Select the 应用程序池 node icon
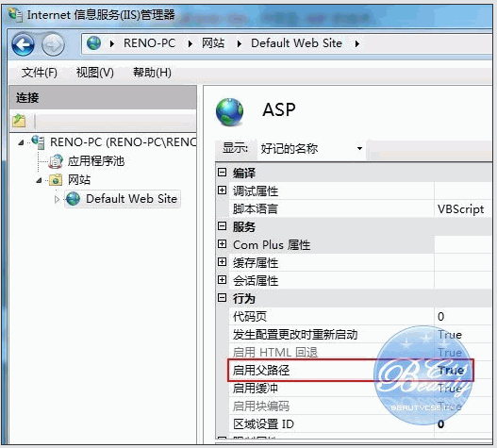This screenshot has height=448, width=497. click(x=56, y=161)
